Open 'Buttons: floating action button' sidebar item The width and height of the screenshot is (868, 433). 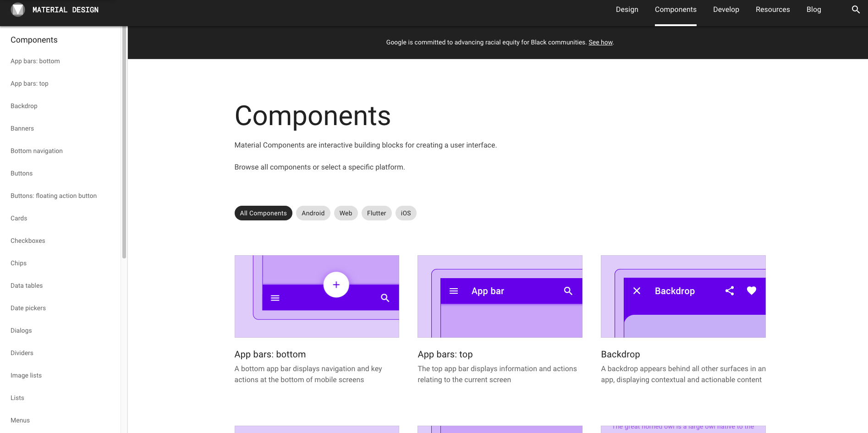click(x=54, y=196)
